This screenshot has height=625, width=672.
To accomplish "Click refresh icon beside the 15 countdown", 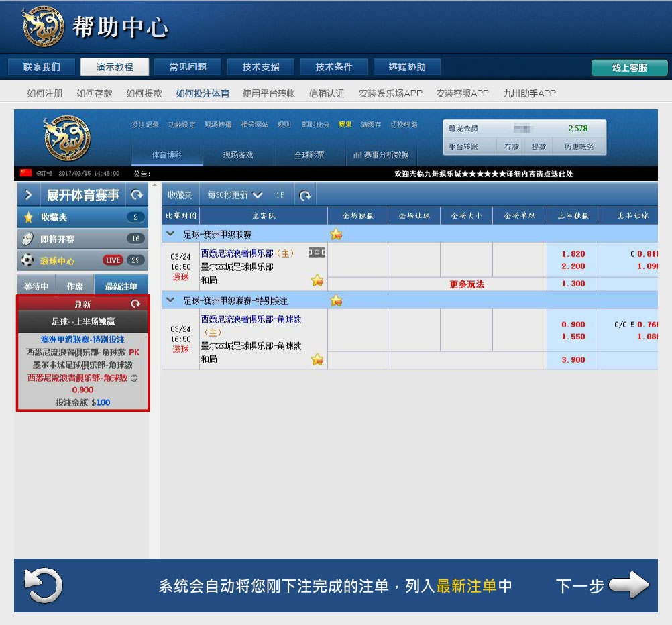I will point(305,196).
